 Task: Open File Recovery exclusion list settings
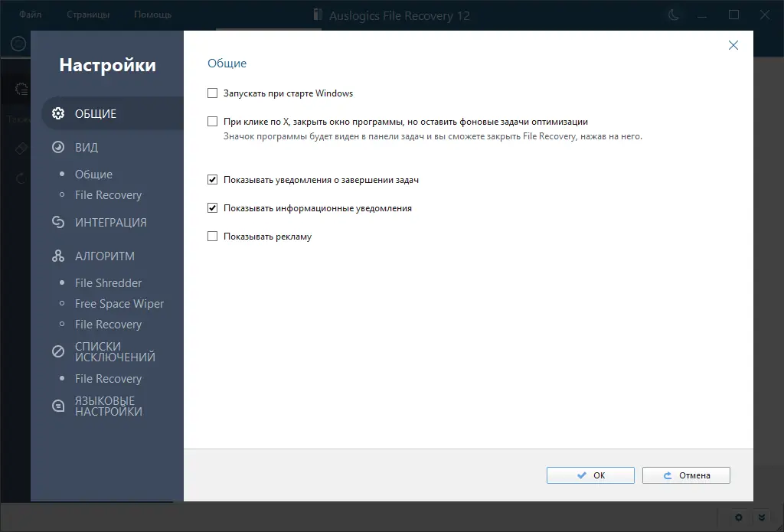point(107,378)
